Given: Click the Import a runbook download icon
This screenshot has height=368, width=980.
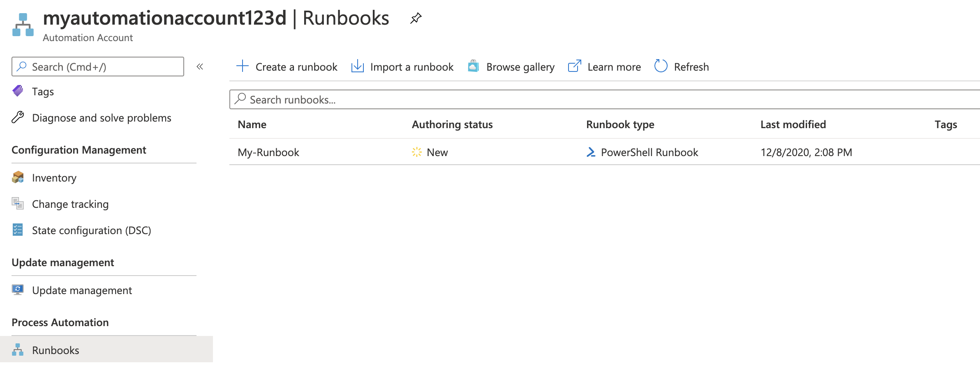Looking at the screenshot, I should coord(357,66).
